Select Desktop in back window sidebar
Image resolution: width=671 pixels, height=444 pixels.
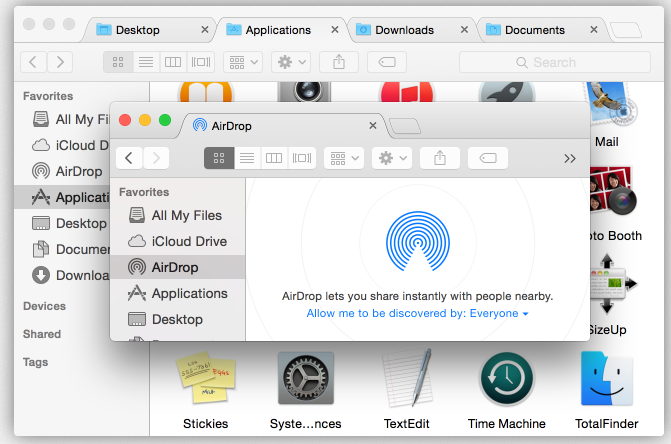[62, 223]
